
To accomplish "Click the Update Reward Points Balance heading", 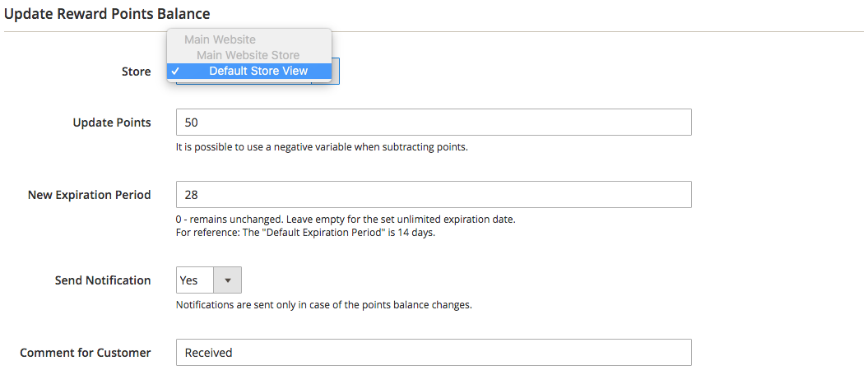I will pyautogui.click(x=107, y=12).
